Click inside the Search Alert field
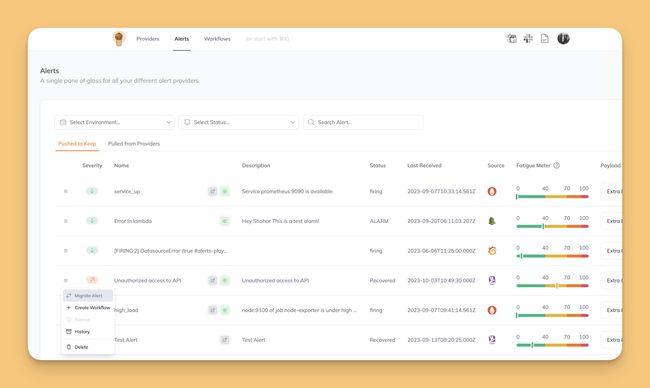The width and height of the screenshot is (650, 388). tap(363, 122)
